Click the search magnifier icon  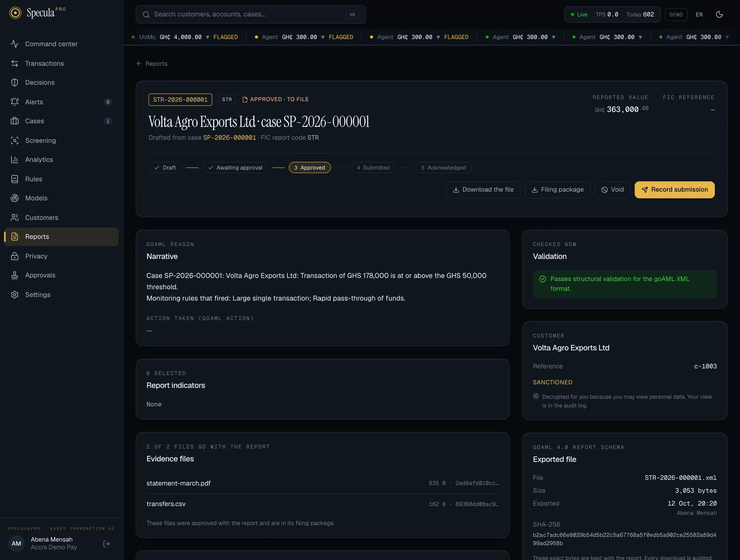click(x=146, y=14)
